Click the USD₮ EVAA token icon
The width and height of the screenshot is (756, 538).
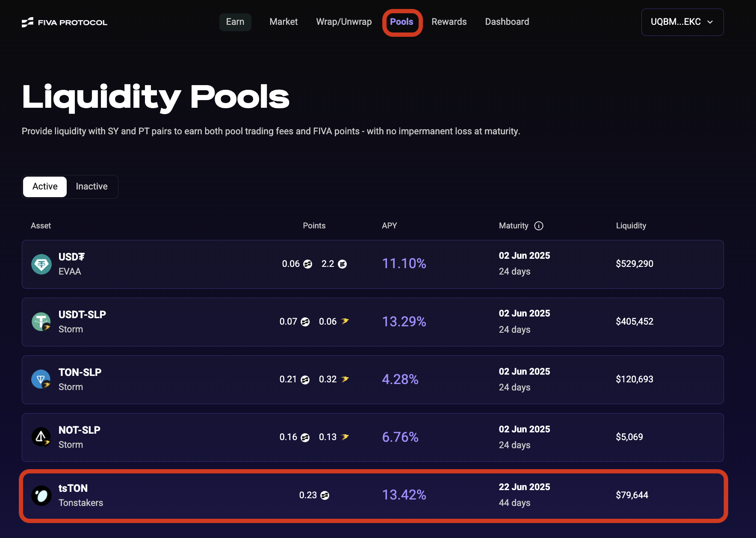pyautogui.click(x=41, y=264)
